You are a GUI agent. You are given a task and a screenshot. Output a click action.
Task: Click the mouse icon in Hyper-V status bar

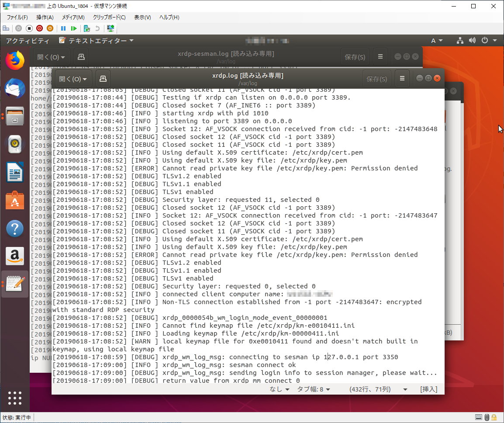pos(487,417)
